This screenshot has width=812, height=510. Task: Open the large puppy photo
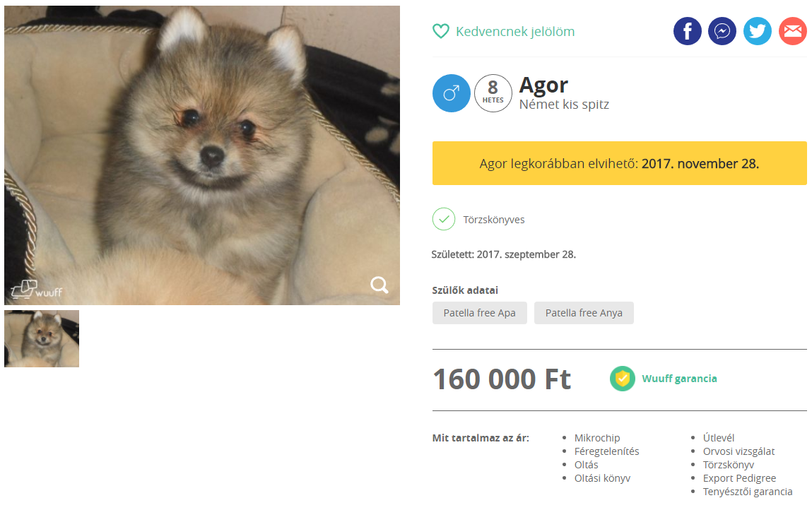coord(202,155)
